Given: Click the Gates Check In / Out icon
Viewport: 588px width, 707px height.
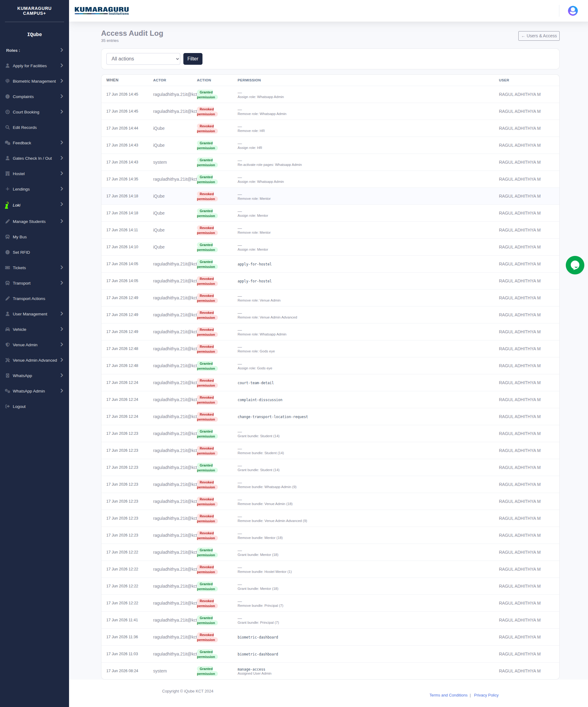Looking at the screenshot, I should click(x=7, y=158).
